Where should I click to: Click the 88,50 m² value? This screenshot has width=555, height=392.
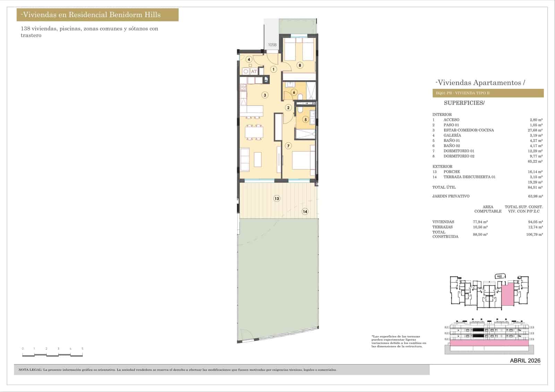480,235
